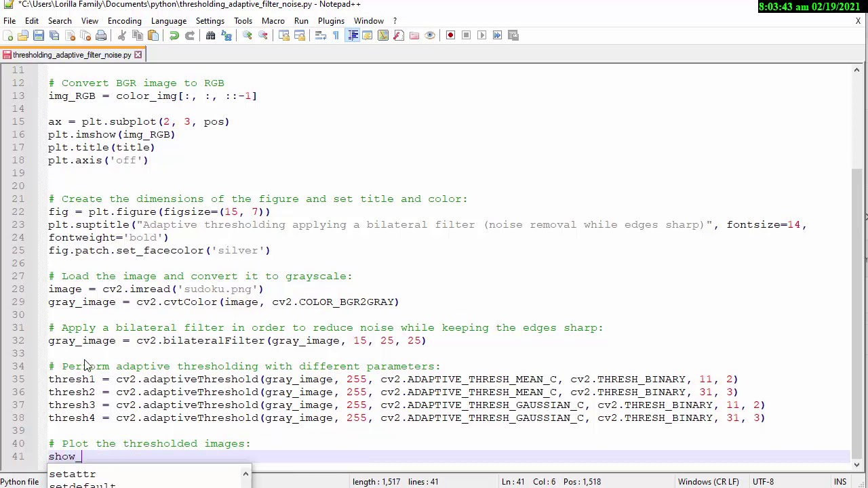
Task: Toggle the Indent Guide toolbar icon
Action: pos(353,35)
